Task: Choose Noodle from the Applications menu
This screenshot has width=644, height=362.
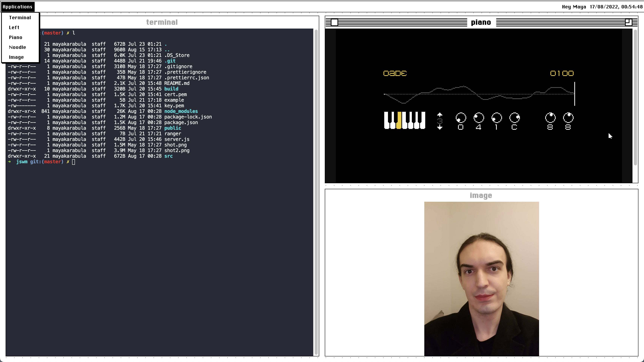Action: (x=17, y=47)
